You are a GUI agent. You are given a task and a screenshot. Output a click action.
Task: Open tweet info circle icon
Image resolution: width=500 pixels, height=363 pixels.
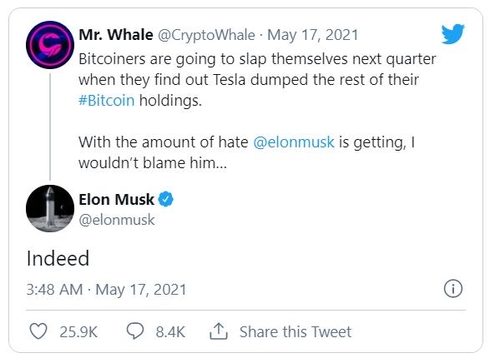point(453,289)
